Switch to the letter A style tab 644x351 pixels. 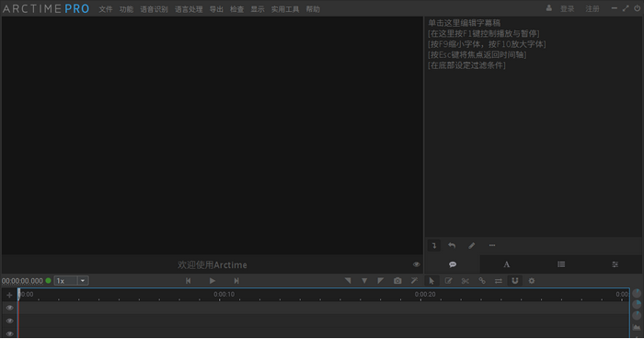coord(506,264)
